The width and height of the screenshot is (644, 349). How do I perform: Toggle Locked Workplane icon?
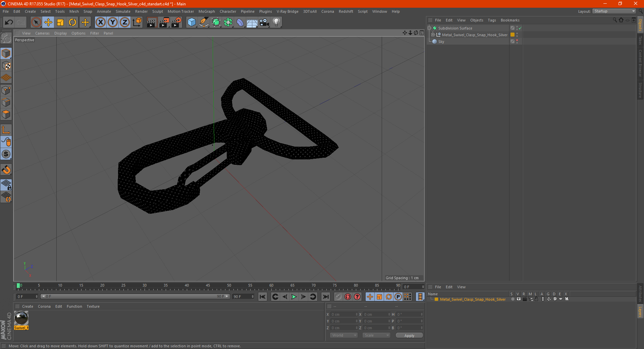click(6, 185)
